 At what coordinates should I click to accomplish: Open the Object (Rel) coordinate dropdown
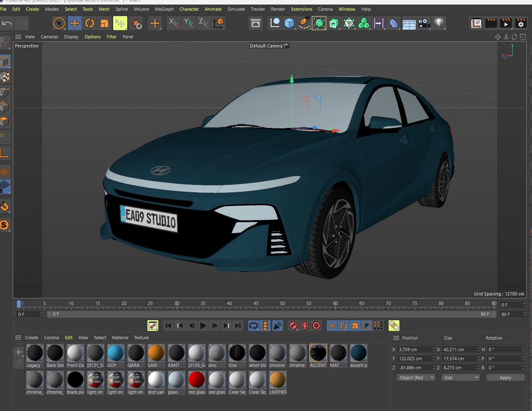[x=416, y=378]
